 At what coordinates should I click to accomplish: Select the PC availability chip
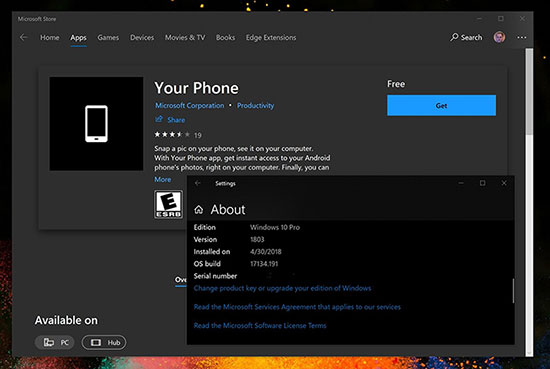tap(55, 342)
